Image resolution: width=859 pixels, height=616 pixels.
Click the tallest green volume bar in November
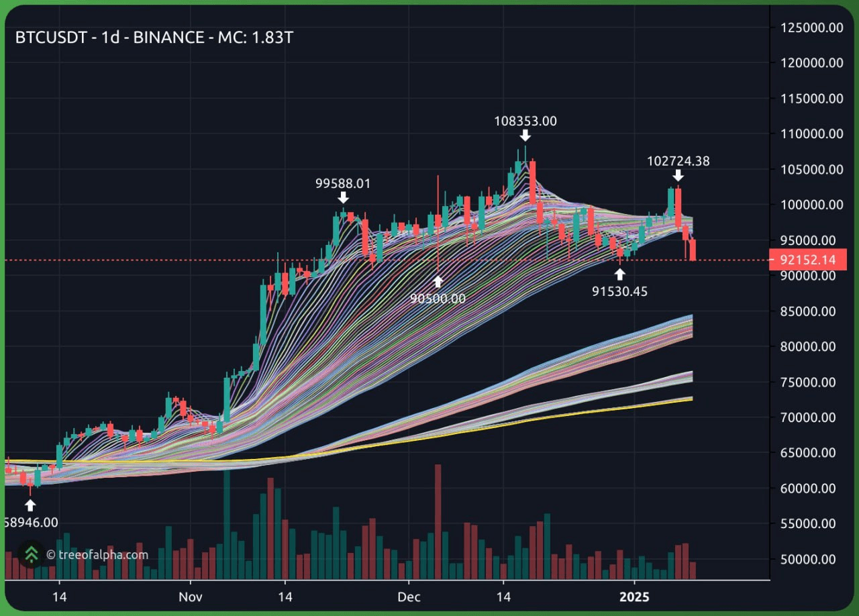pos(227,524)
